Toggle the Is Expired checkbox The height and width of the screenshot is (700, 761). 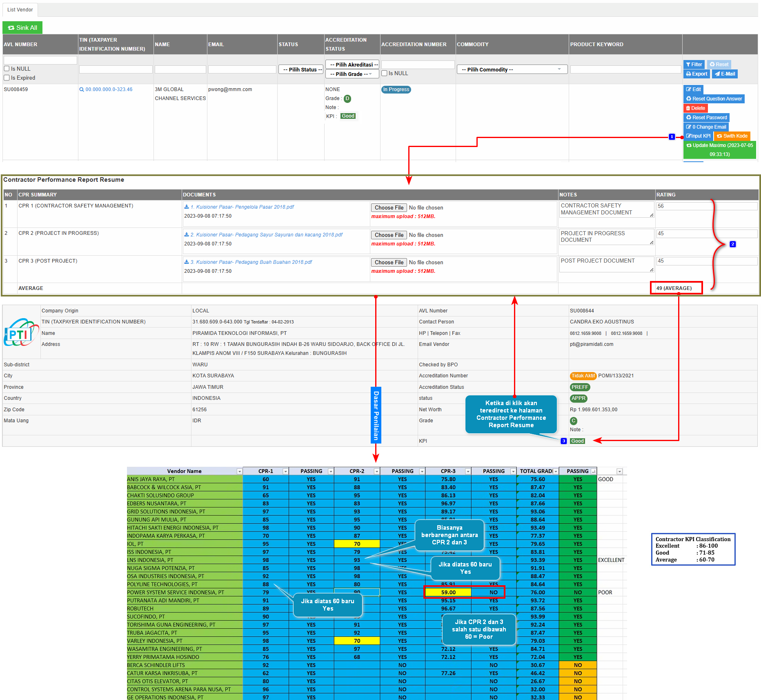[7, 78]
